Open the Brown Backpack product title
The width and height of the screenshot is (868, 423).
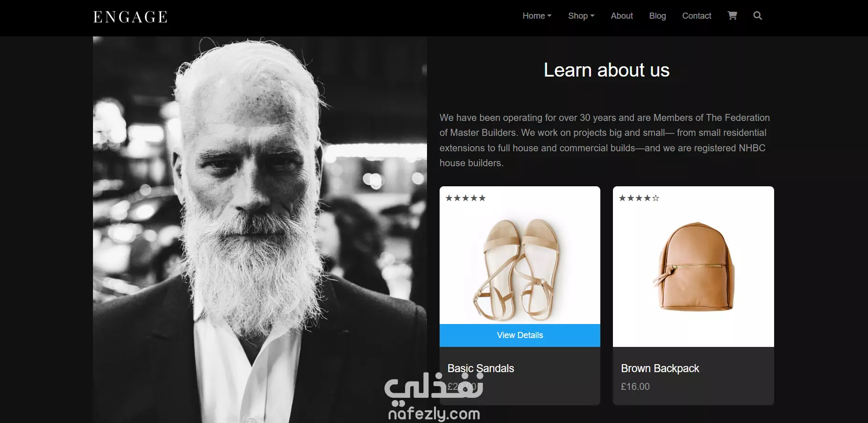tap(660, 368)
